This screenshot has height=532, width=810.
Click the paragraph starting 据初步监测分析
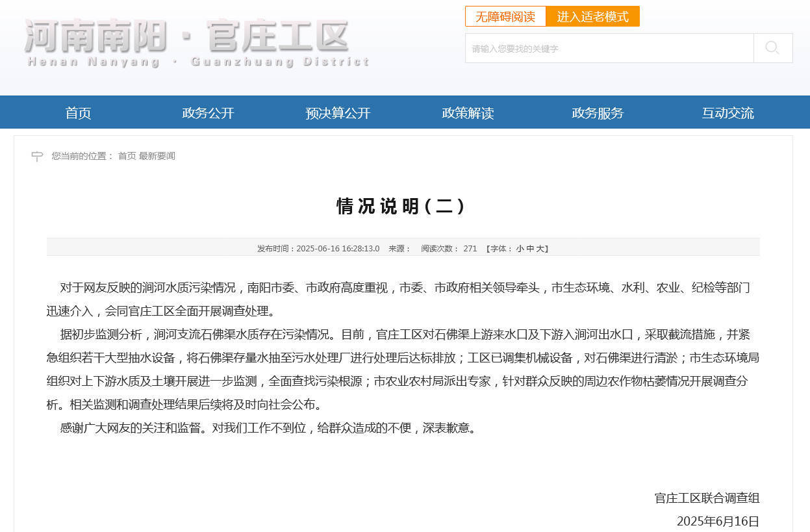[403, 370]
